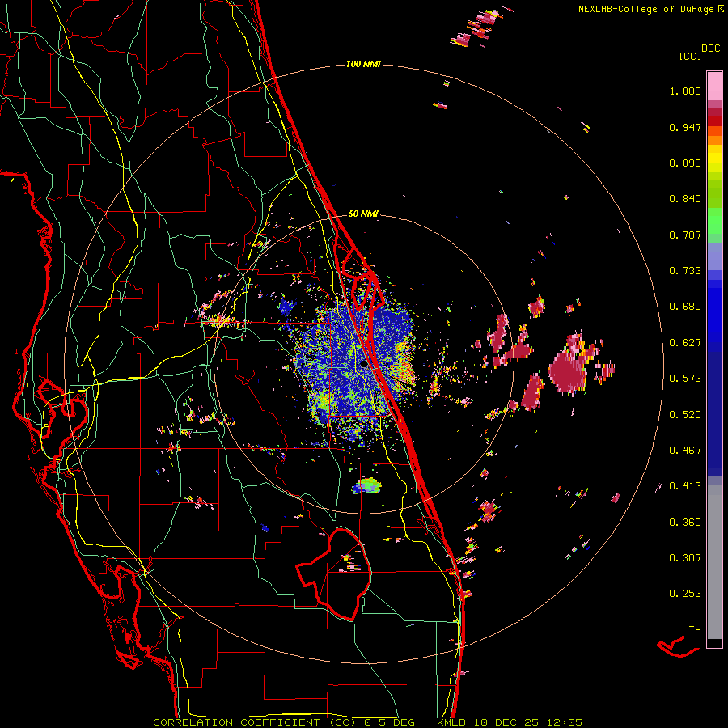Select the 0.253 legend value
This screenshot has width=728, height=728.
pos(685,594)
